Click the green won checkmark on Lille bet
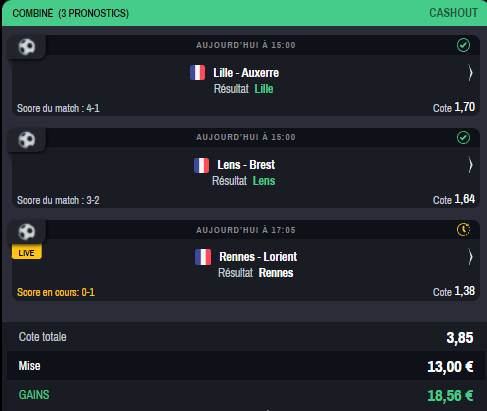This screenshot has width=487, height=411. 463,45
